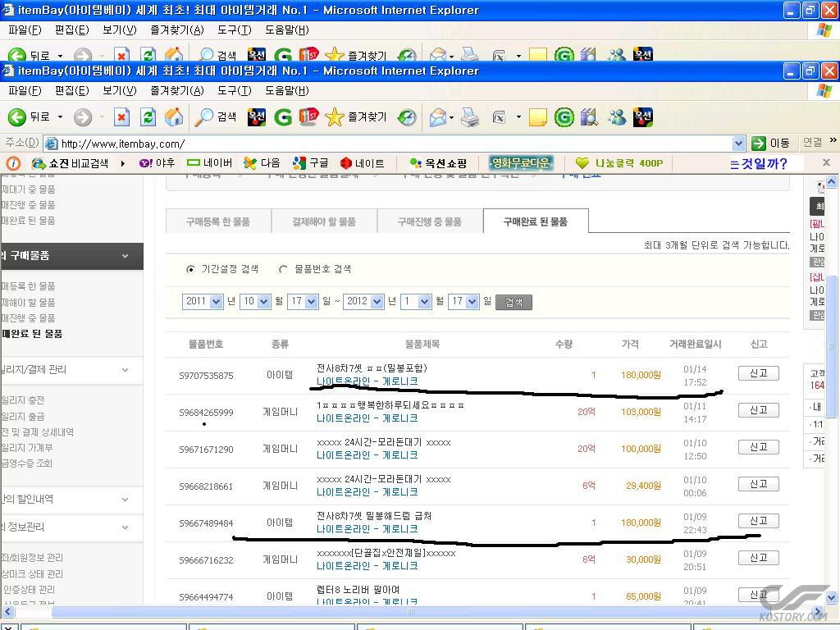Expand the 마일리지/결제 관리 sidebar chevron
This screenshot has width=840, height=630.
click(x=125, y=370)
